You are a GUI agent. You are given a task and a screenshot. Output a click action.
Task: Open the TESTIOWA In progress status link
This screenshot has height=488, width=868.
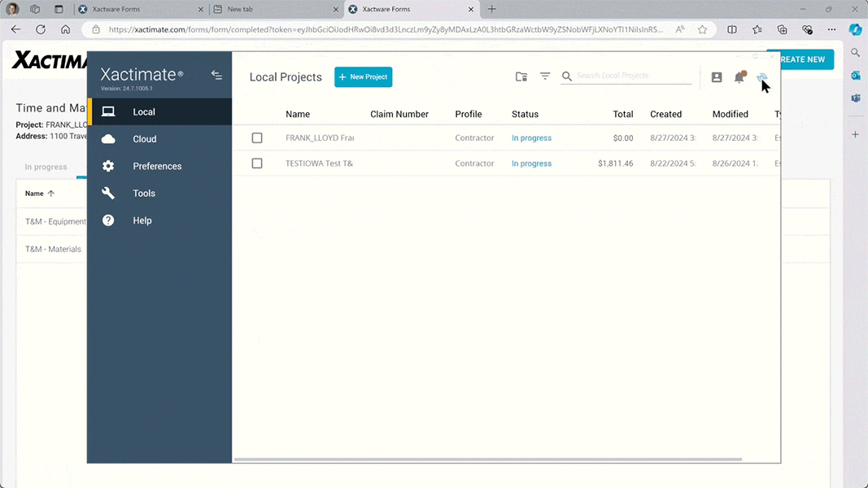[x=531, y=163]
